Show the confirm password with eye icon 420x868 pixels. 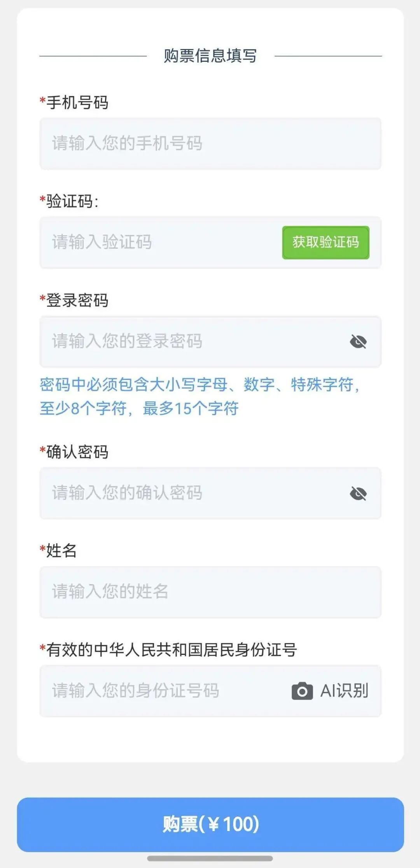coord(358,493)
